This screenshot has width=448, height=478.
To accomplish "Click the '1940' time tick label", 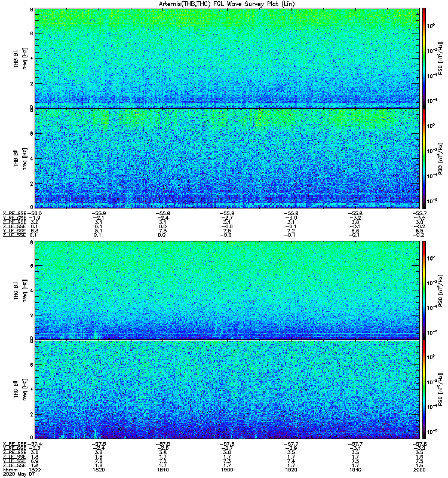I will click(355, 470).
